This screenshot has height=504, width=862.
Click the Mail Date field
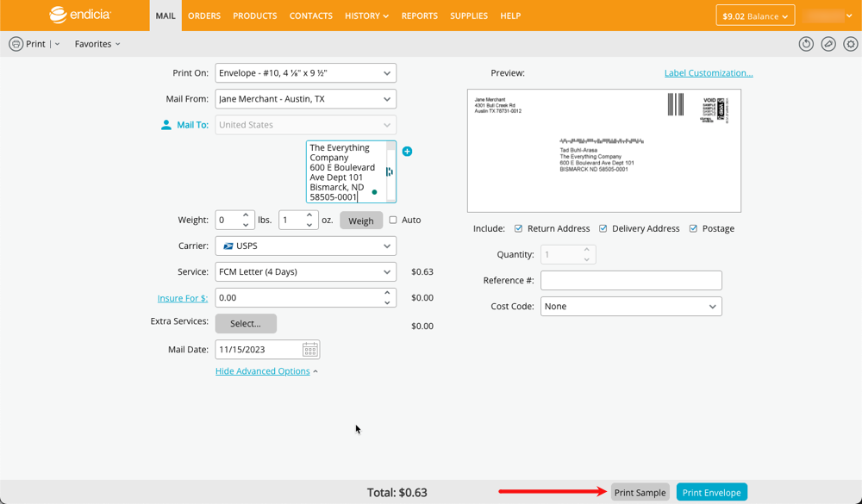point(268,350)
